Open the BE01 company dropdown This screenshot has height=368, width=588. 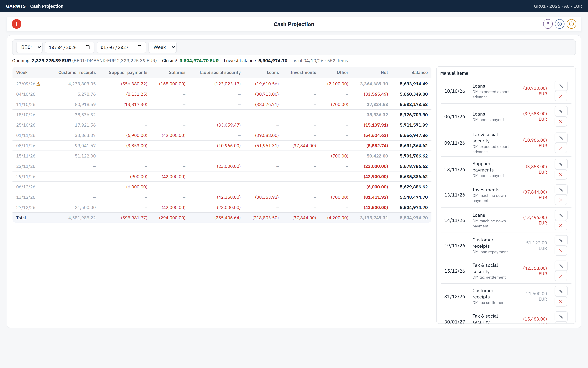29,47
